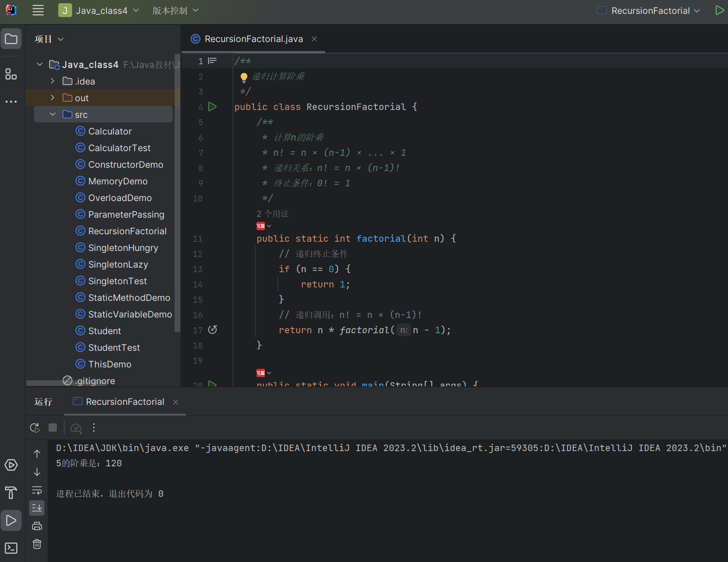This screenshot has width=728, height=562.
Task: Open the RecursionFactorial run configuration dropdown
Action: (648, 10)
